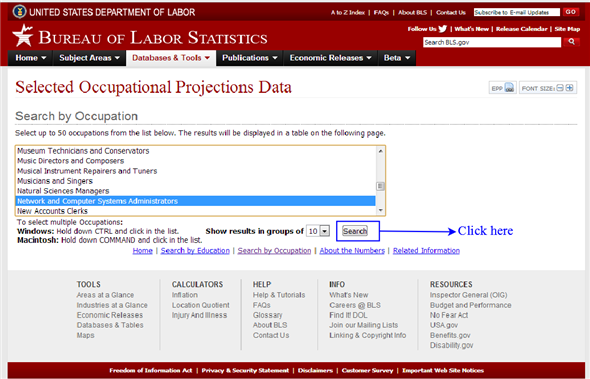Viewport: 590px width, 379px height.
Task: Open the Maps footer link
Action: [x=85, y=335]
